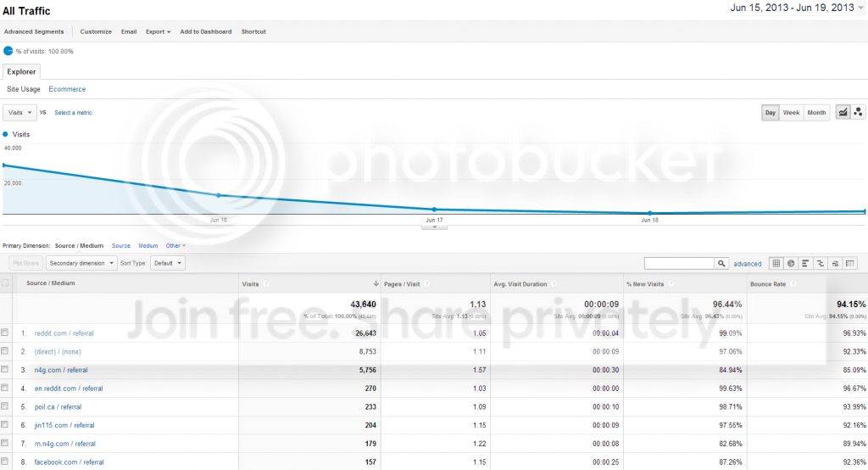Click the sort arrow in Visits column
This screenshot has width=868, height=470.
click(x=376, y=283)
